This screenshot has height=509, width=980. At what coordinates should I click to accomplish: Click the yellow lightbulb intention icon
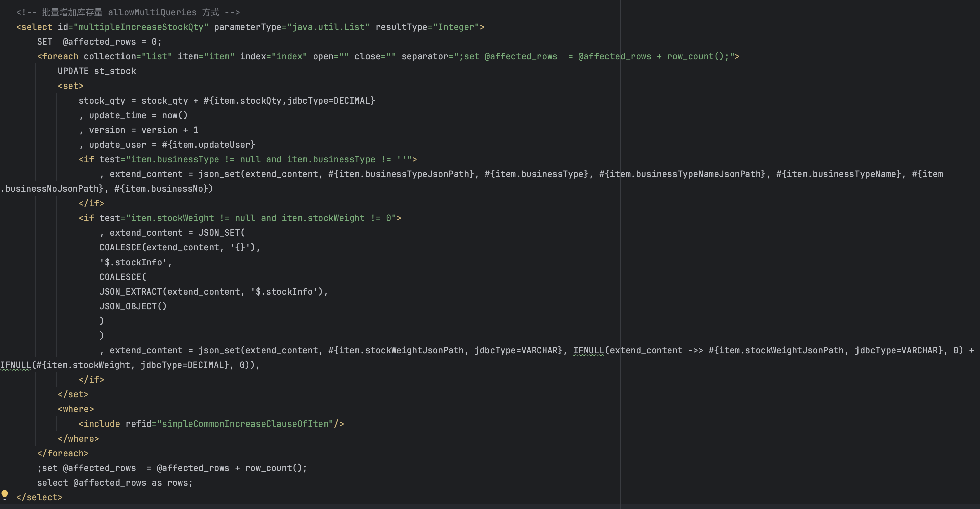[5, 495]
